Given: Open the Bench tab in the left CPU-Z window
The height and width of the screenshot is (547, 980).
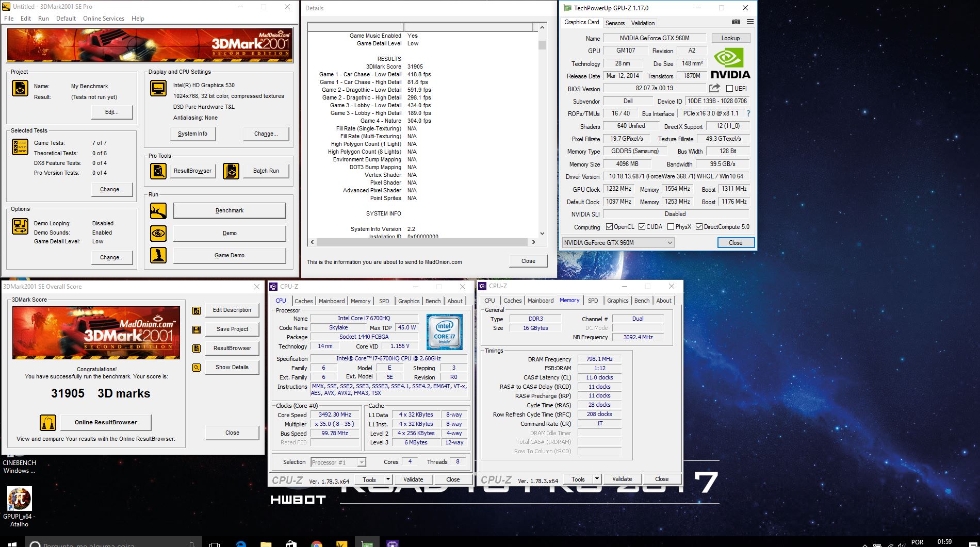Looking at the screenshot, I should pos(433,301).
